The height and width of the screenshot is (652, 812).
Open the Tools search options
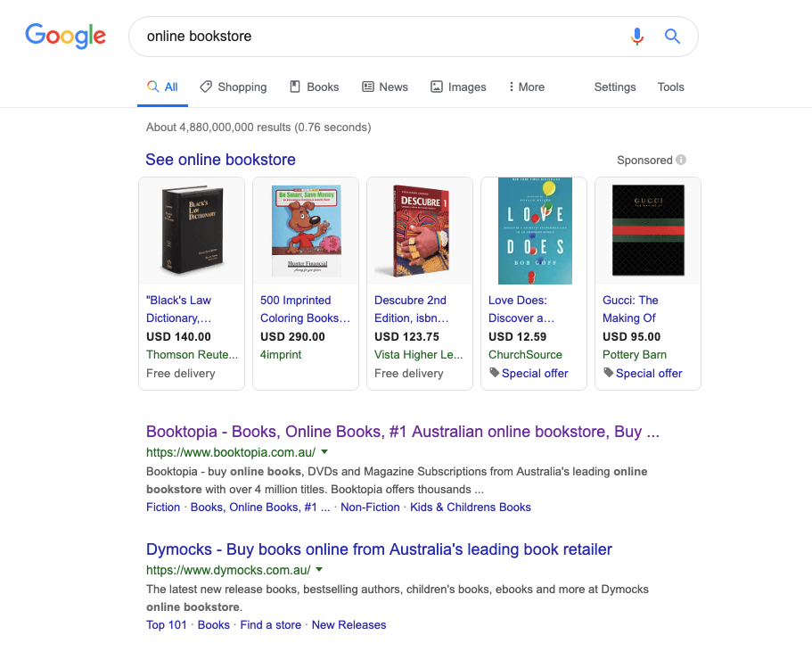[670, 87]
